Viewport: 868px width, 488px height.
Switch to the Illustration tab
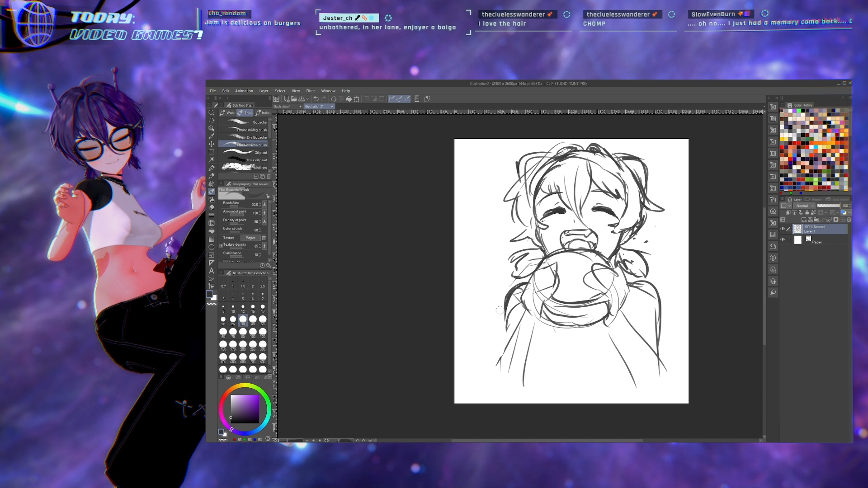point(282,107)
